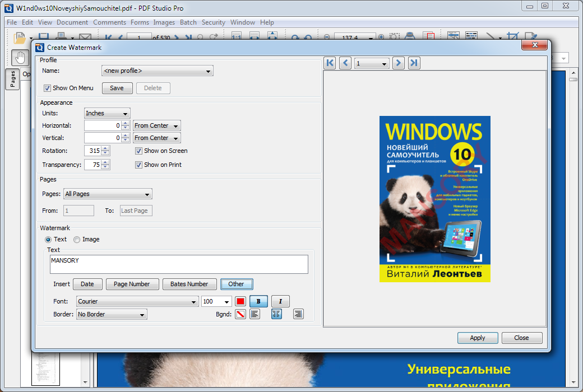
Task: Open the Units dropdown showing Inches
Action: pyautogui.click(x=107, y=113)
